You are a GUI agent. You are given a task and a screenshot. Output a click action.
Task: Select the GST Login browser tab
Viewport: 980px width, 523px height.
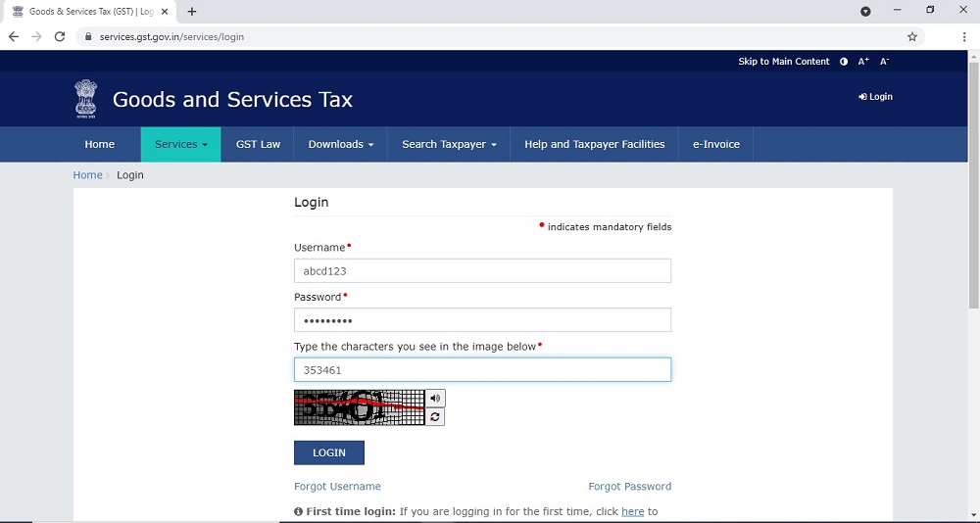coord(87,11)
